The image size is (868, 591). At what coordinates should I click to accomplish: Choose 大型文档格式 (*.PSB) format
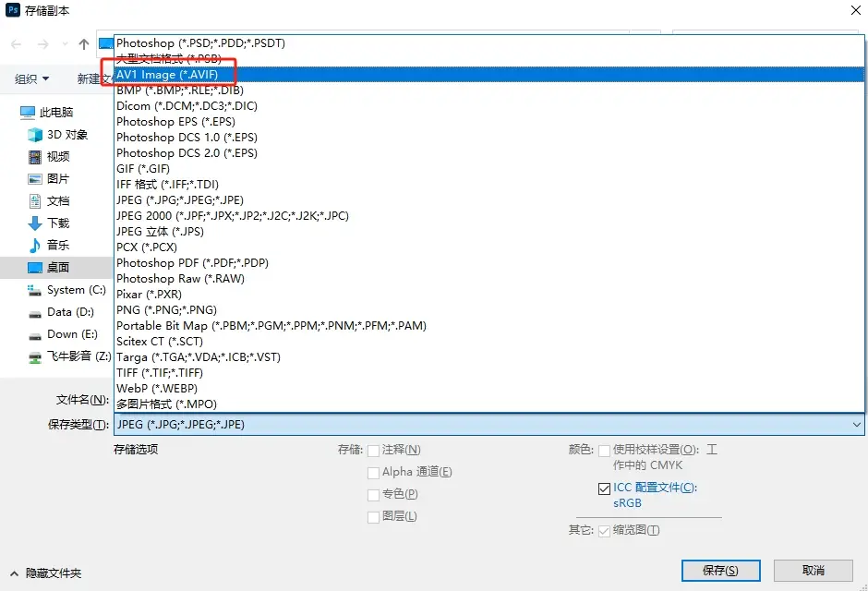489,59
